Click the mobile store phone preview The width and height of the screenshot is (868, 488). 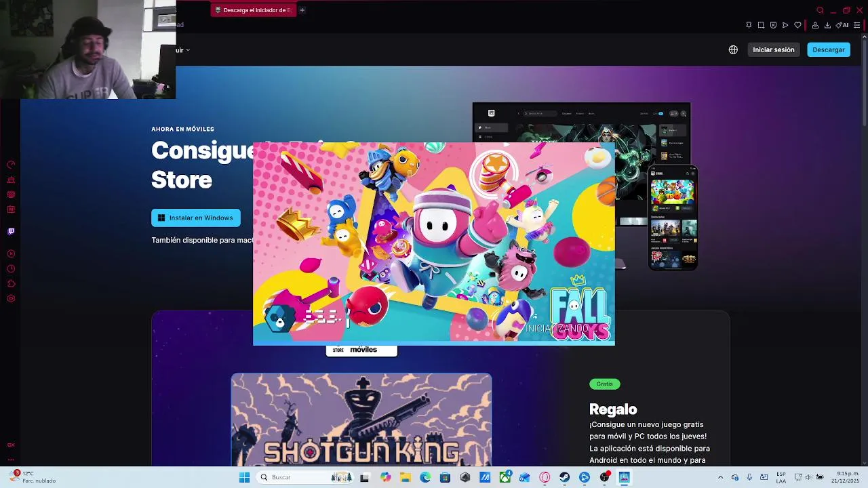(673, 217)
